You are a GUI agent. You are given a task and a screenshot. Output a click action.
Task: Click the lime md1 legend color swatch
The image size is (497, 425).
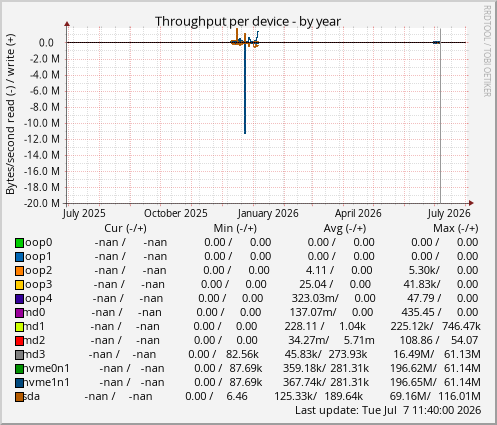tap(19, 327)
